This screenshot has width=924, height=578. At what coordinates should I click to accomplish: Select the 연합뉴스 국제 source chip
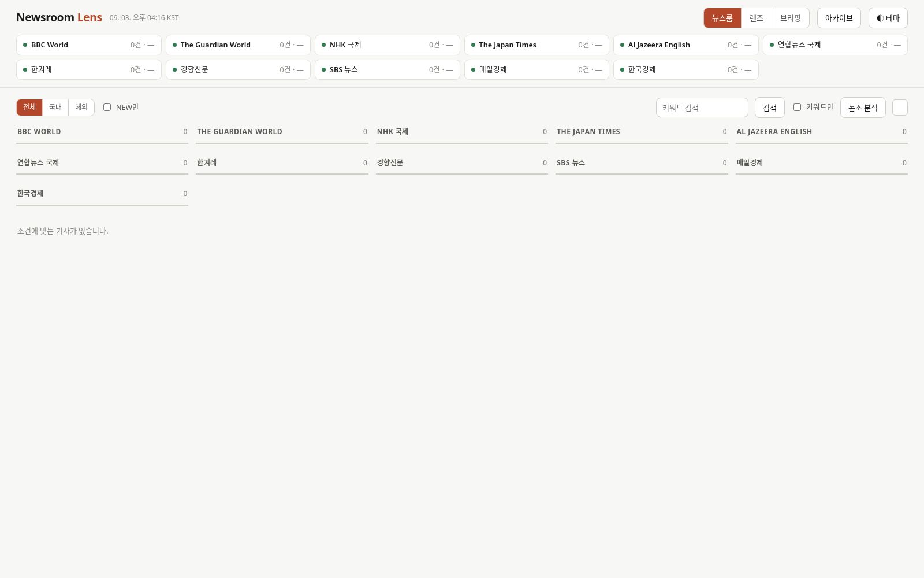[x=835, y=45]
